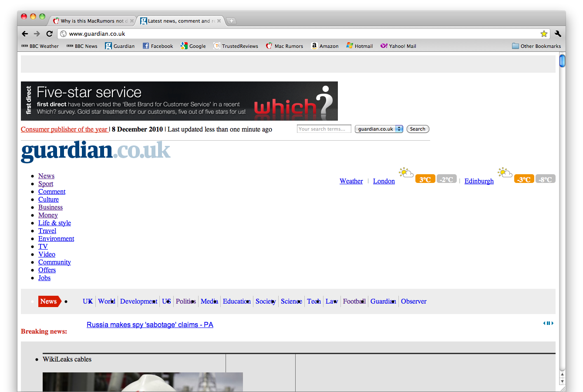The width and height of the screenshot is (583, 392).
Task: Select Politics in the news subnav
Action: coord(186,301)
